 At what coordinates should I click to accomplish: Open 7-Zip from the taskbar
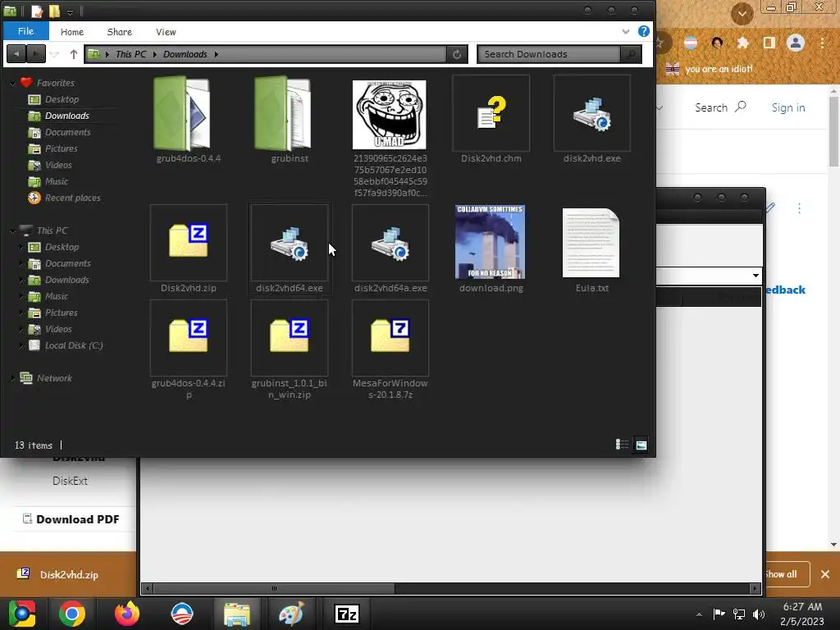(x=347, y=614)
